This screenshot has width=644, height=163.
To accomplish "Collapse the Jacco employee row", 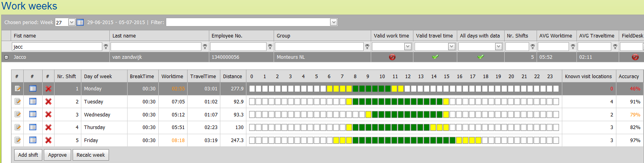I will click(x=6, y=57).
